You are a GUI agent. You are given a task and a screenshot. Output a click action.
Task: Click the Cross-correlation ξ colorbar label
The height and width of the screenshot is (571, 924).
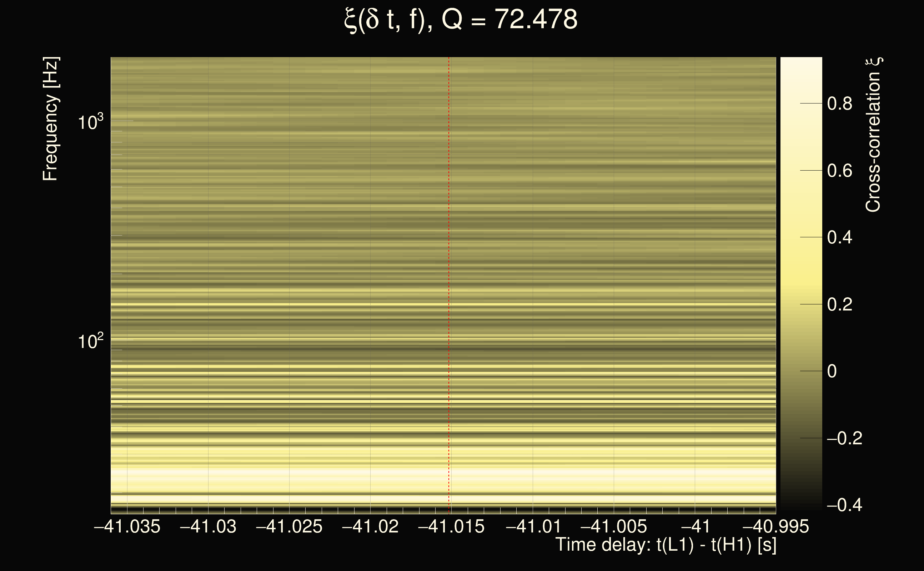point(873,135)
